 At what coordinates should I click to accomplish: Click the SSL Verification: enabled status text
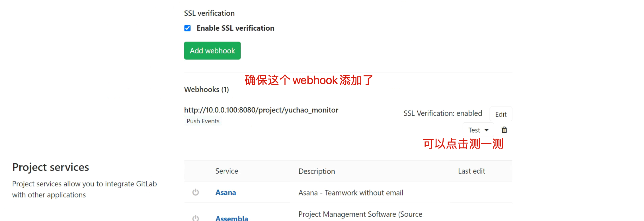pos(443,113)
